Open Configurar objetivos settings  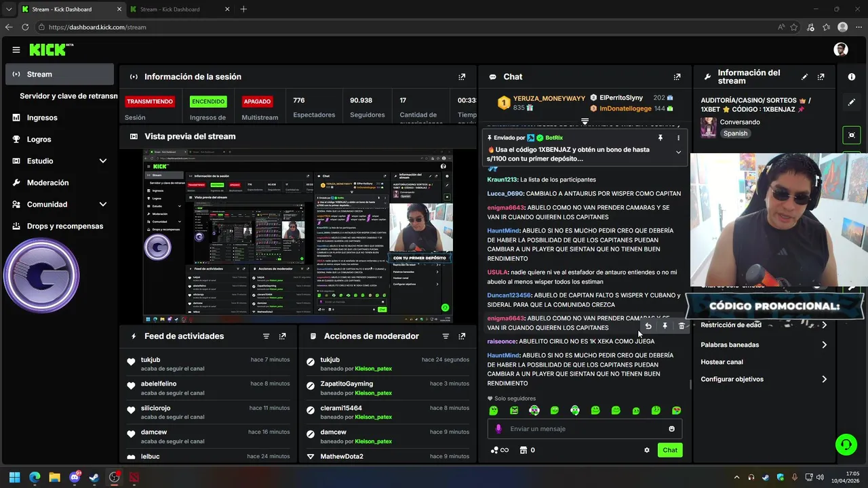(764, 380)
